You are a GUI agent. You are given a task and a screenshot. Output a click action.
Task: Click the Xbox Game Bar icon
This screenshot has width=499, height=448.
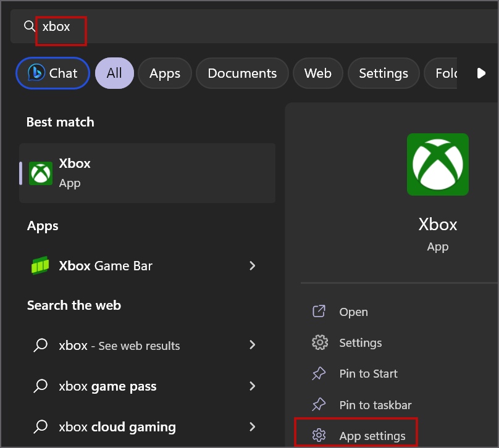click(x=40, y=266)
